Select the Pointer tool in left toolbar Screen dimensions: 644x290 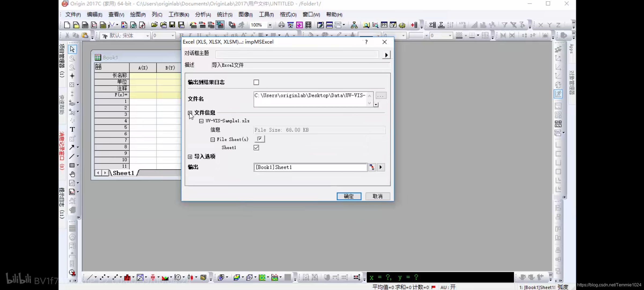pyautogui.click(x=72, y=49)
